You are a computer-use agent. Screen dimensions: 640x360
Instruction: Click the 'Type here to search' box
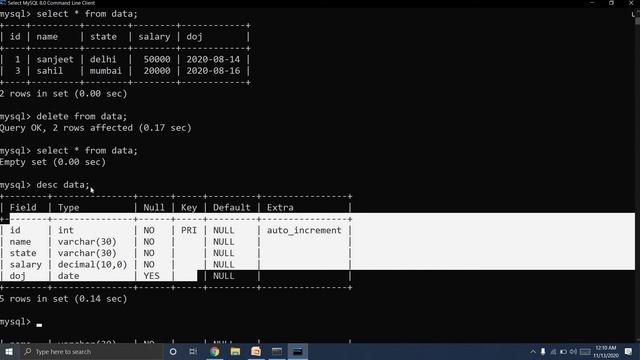[91, 351]
